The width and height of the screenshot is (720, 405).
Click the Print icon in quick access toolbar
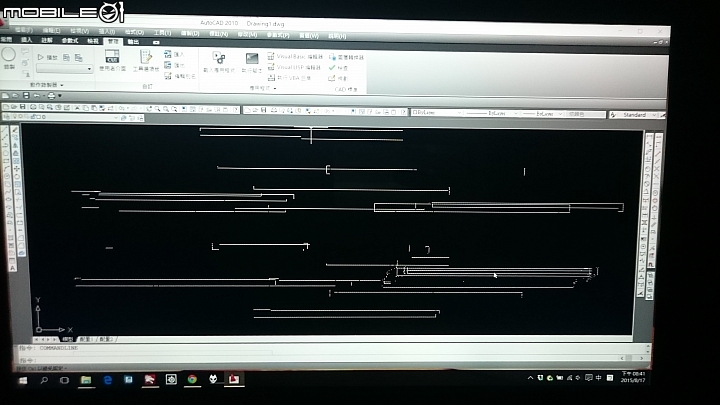coord(51,96)
